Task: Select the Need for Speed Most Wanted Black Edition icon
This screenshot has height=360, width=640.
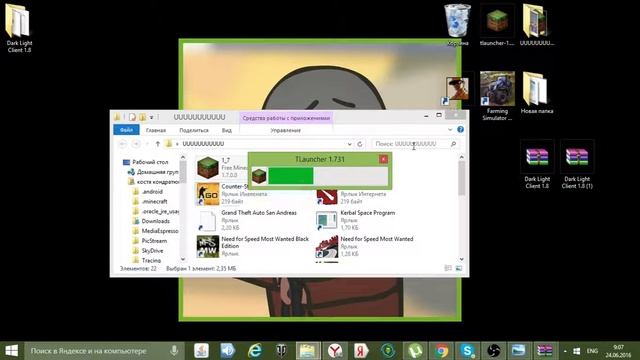Action: (x=208, y=247)
